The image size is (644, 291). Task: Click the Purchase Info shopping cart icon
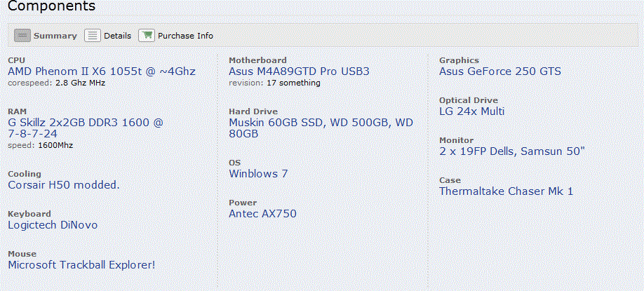click(x=147, y=36)
